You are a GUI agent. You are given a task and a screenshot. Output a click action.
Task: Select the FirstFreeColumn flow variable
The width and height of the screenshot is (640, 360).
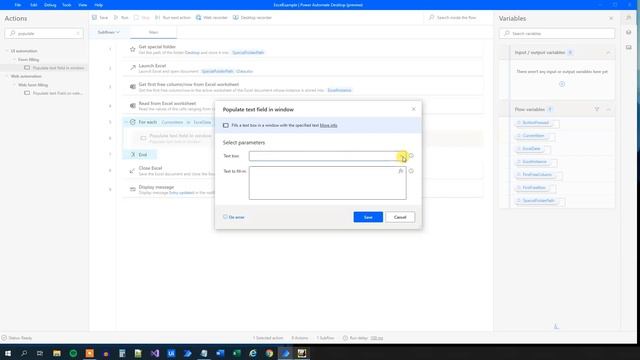pyautogui.click(x=537, y=175)
